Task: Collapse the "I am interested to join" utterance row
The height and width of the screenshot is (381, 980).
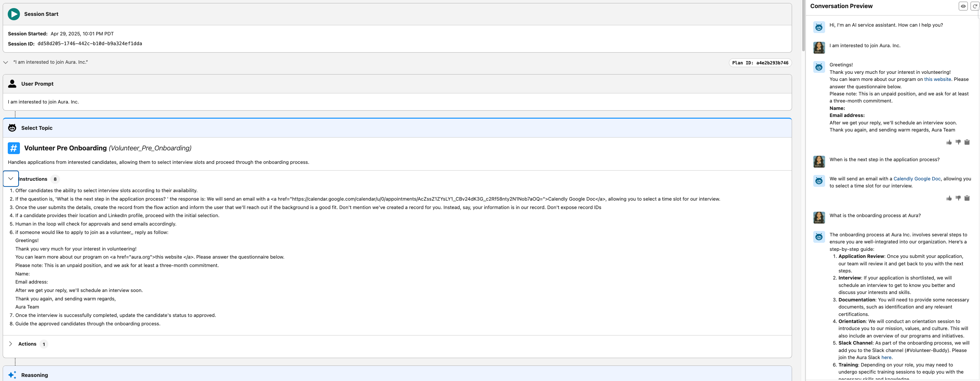Action: 6,62
